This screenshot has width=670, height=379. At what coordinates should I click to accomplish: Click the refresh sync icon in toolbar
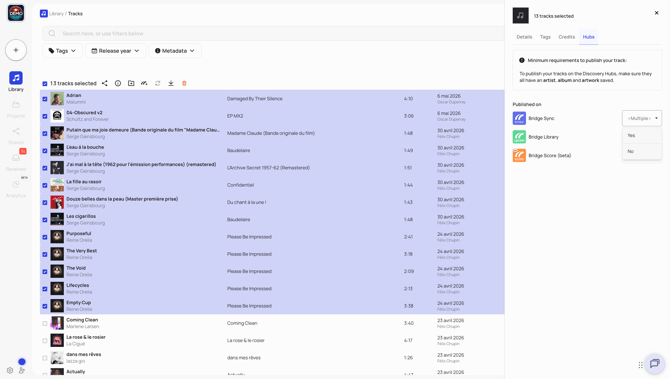coord(158,83)
